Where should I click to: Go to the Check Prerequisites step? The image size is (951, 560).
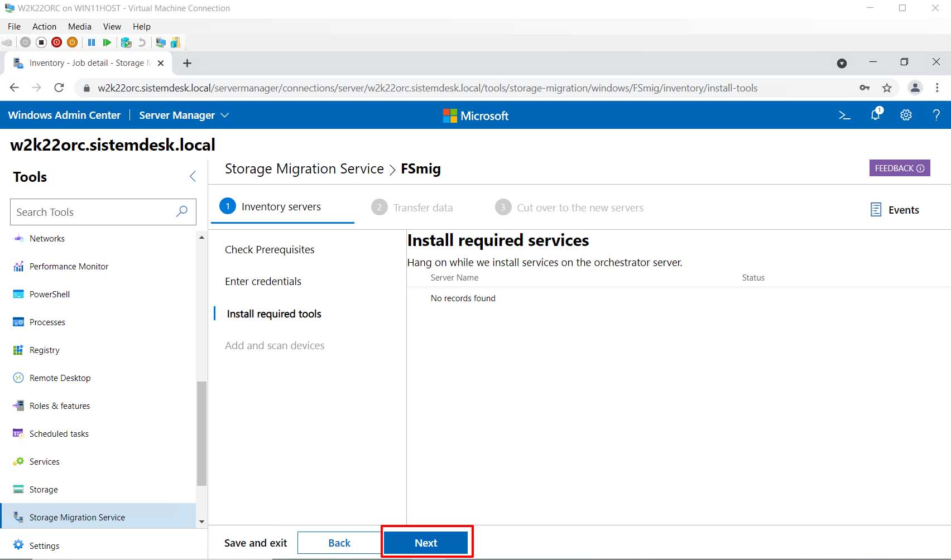coord(270,250)
